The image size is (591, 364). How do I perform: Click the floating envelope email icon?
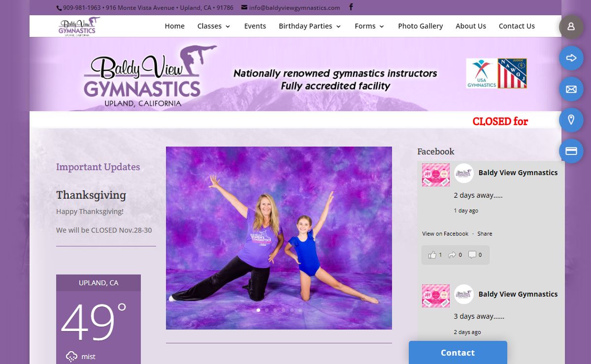(571, 89)
